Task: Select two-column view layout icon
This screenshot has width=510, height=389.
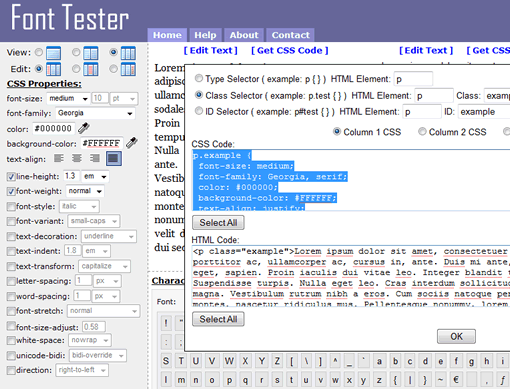Action: pyautogui.click(x=91, y=53)
